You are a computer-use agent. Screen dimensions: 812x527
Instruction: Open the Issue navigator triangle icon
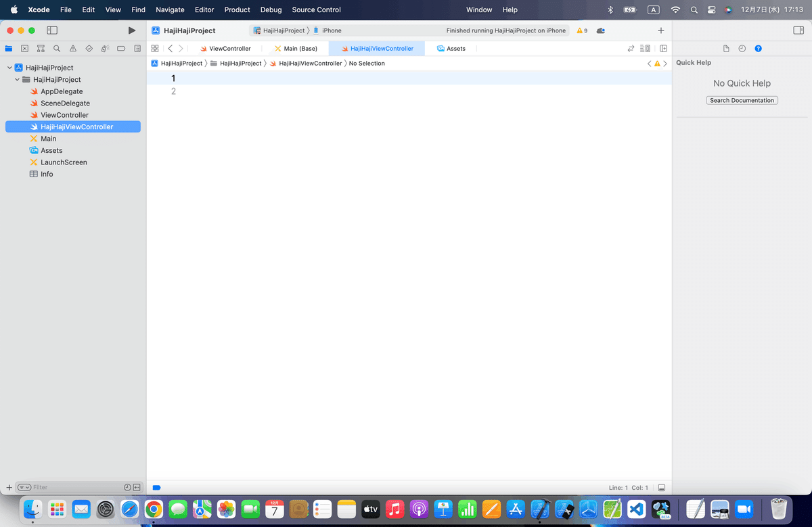coord(73,49)
